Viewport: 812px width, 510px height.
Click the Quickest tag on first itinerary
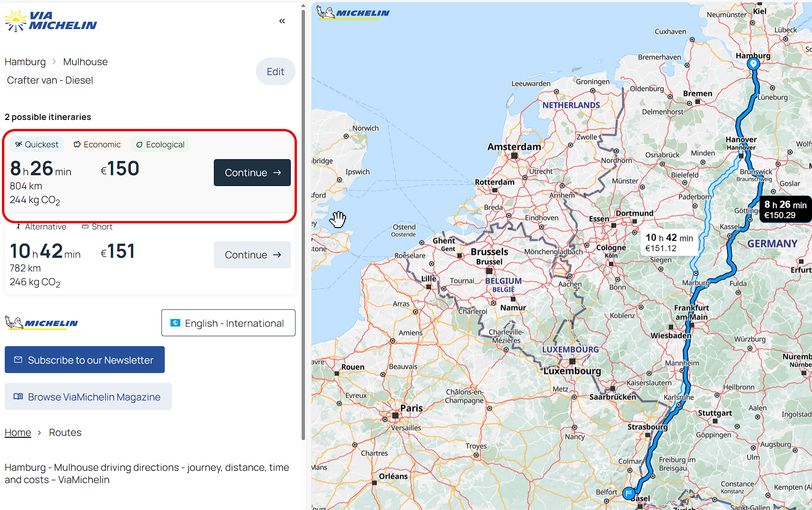click(37, 144)
